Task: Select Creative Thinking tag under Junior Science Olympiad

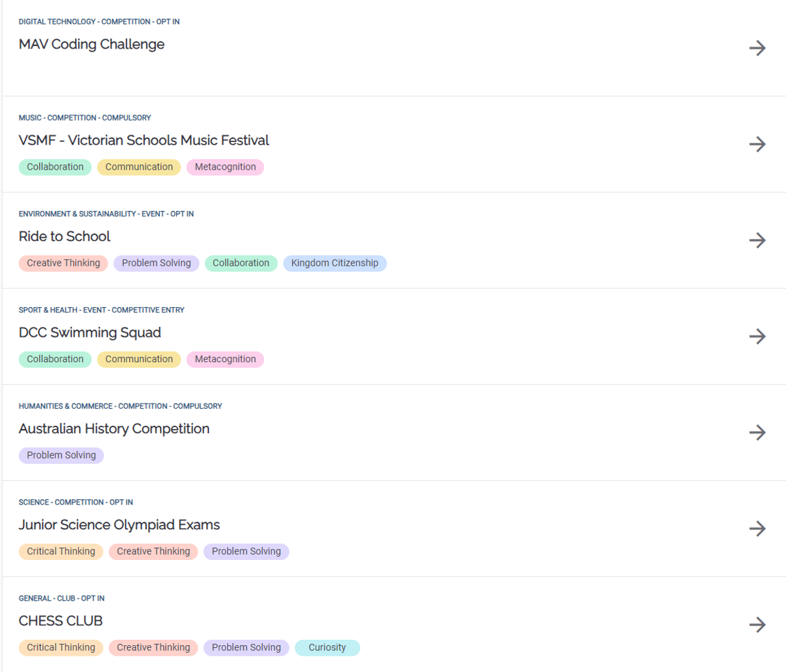Action: tap(153, 551)
